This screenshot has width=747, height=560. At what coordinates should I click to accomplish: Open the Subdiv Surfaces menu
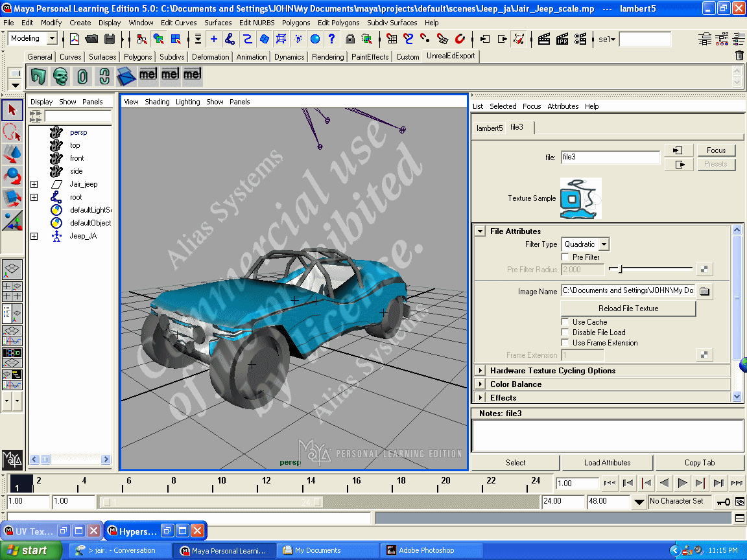click(x=392, y=23)
